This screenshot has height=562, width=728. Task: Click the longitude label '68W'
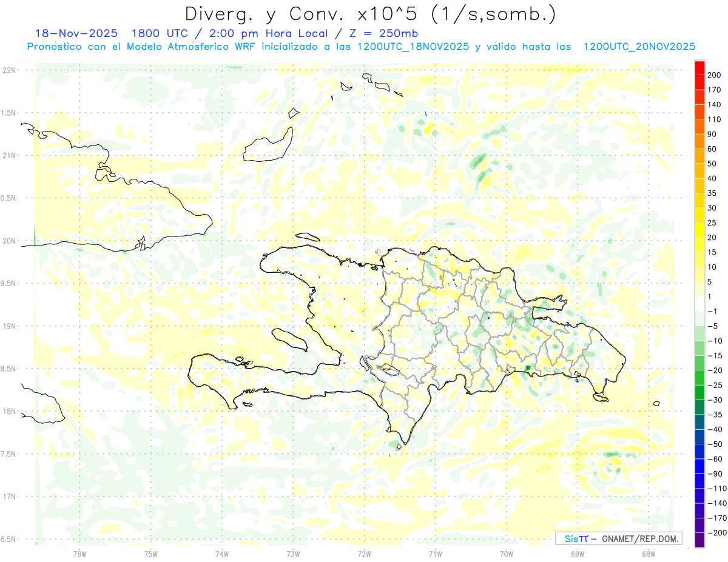pyautogui.click(x=648, y=554)
